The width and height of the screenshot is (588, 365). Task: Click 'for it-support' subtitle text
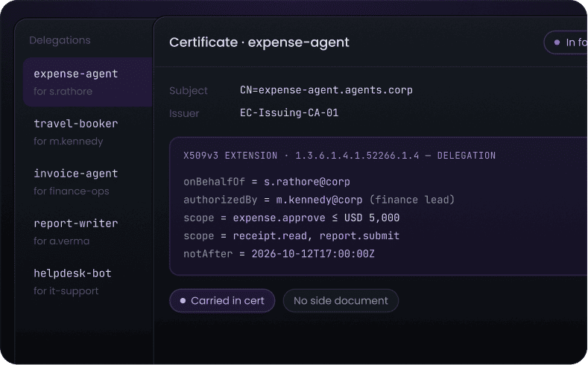tap(66, 291)
